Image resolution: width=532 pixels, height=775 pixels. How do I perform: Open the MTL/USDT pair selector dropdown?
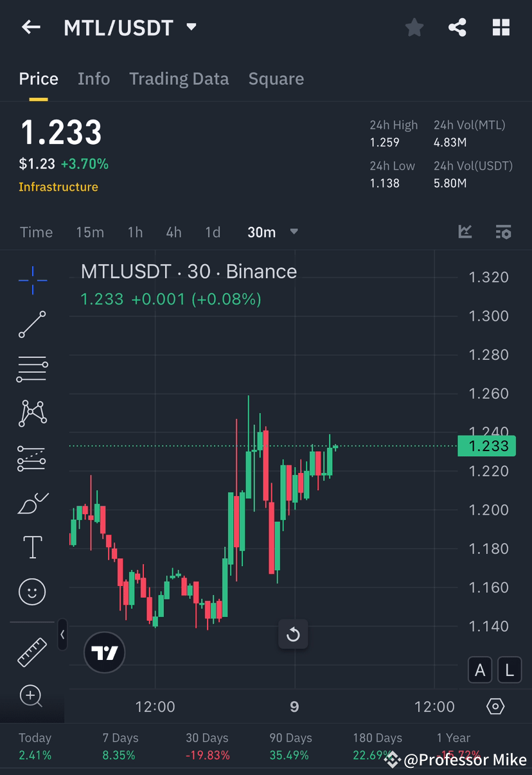(x=191, y=27)
